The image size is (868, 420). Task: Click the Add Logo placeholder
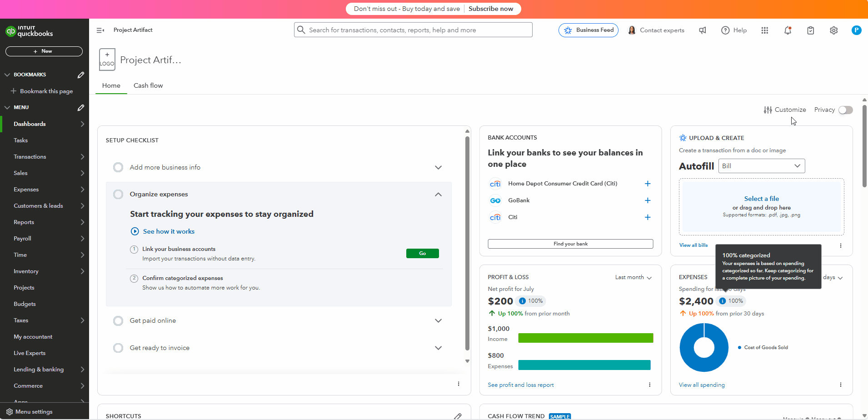click(x=107, y=60)
